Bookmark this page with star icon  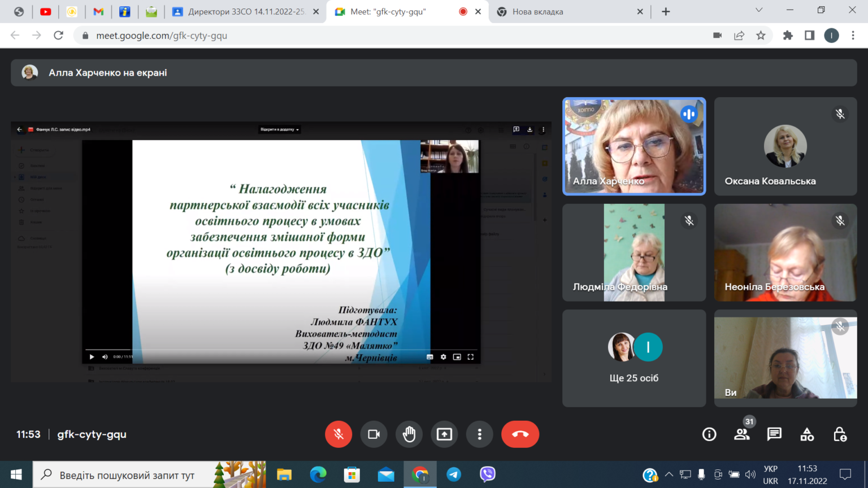[x=761, y=36]
